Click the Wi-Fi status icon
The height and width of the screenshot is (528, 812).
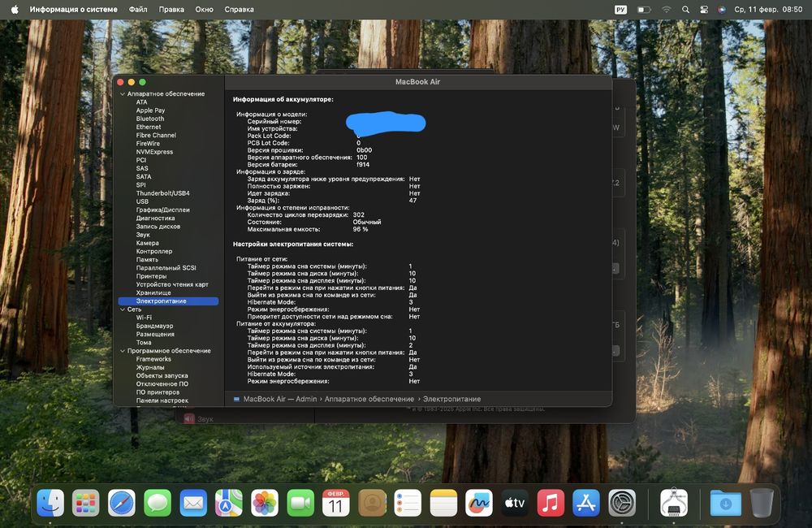[667, 9]
